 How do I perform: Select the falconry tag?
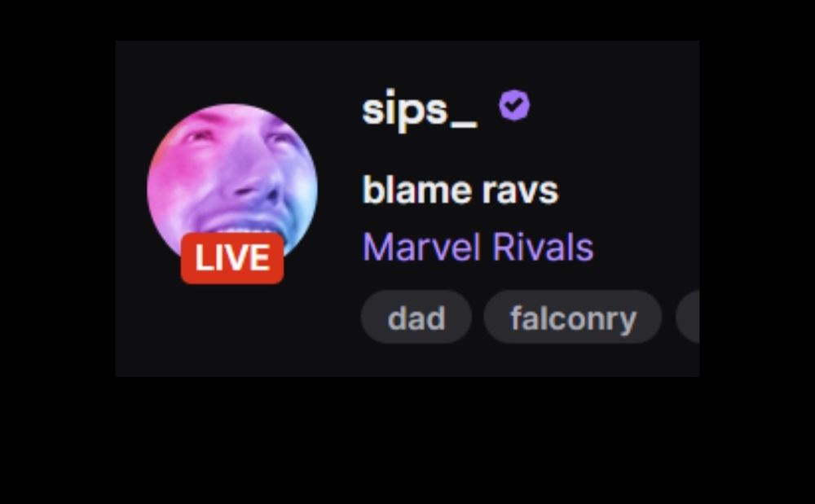[x=573, y=318]
